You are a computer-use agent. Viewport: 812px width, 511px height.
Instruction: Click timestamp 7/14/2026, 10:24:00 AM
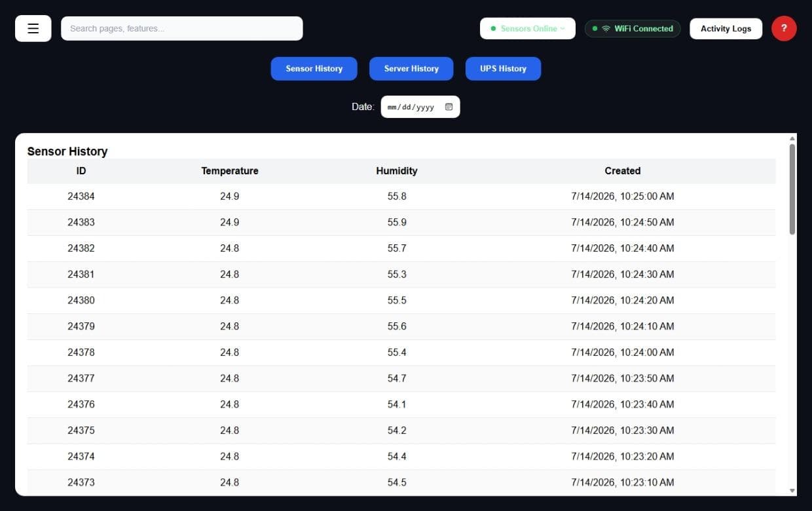[x=623, y=352]
